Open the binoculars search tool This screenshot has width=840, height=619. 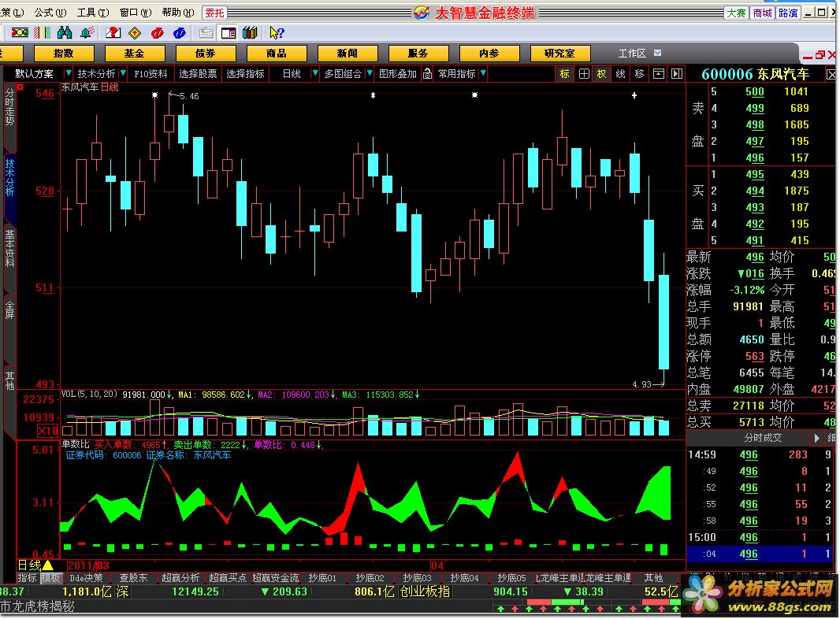coord(65,33)
